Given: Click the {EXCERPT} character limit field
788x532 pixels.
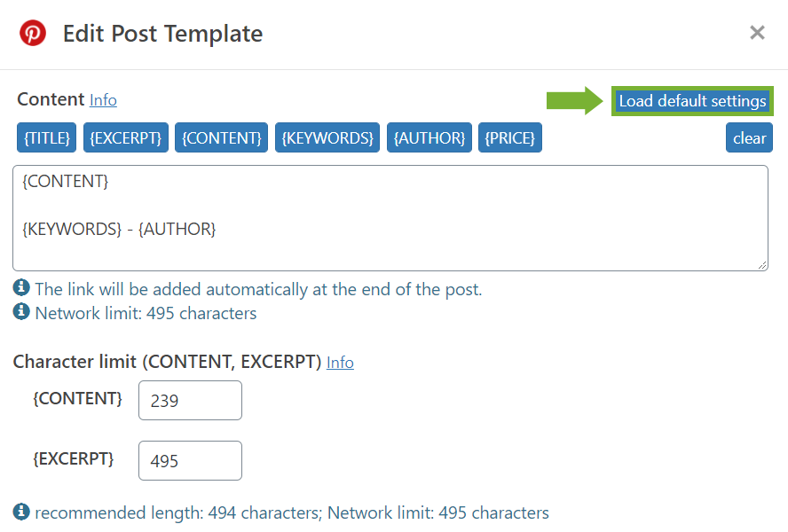Looking at the screenshot, I should pos(191,461).
